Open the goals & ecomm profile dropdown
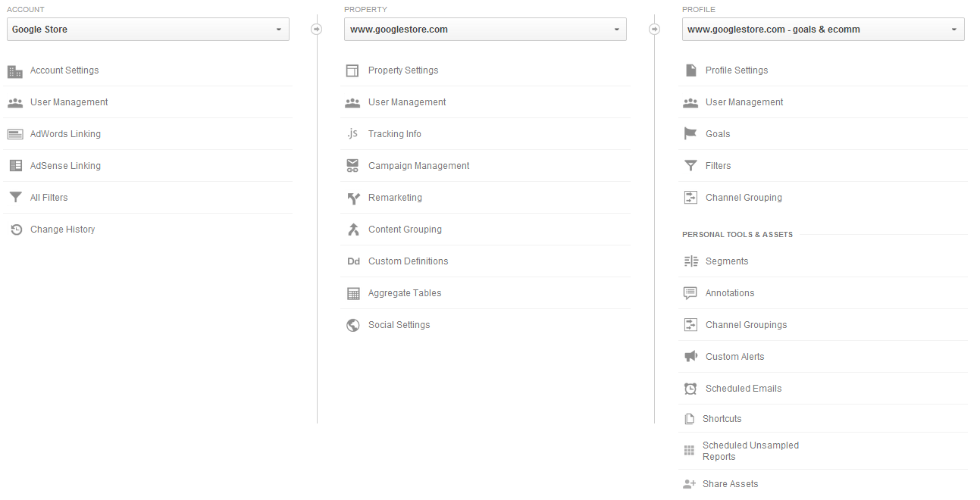980x500 pixels. pos(822,30)
